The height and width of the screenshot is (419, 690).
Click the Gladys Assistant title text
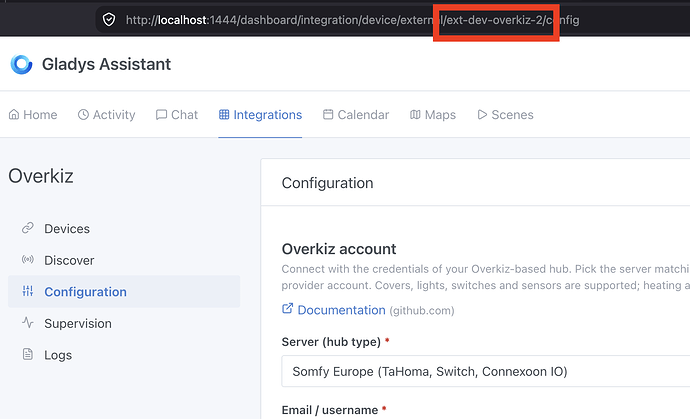pyautogui.click(x=106, y=64)
